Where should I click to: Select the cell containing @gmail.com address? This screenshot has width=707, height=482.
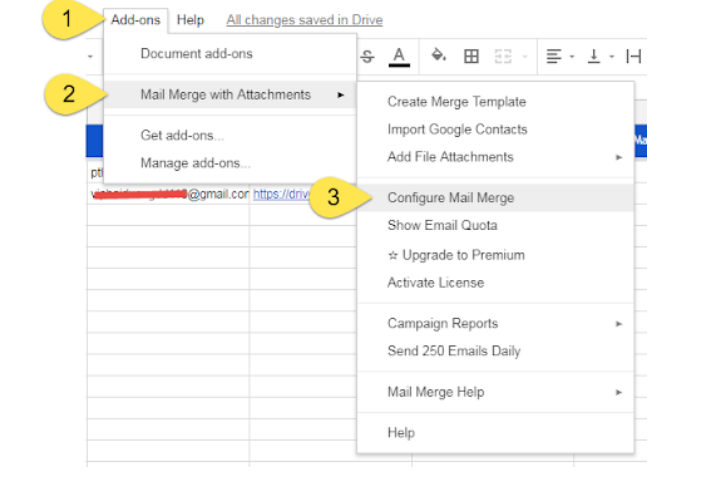[168, 194]
